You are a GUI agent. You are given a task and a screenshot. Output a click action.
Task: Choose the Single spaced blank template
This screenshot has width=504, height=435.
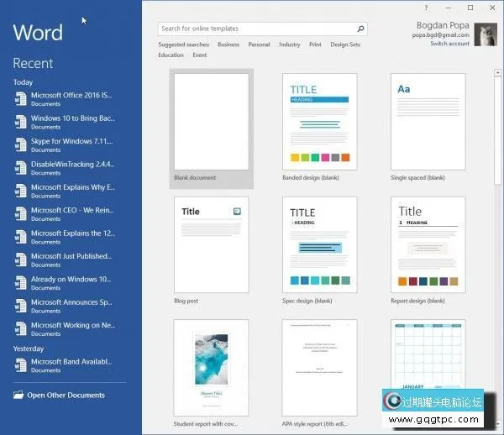pos(428,123)
